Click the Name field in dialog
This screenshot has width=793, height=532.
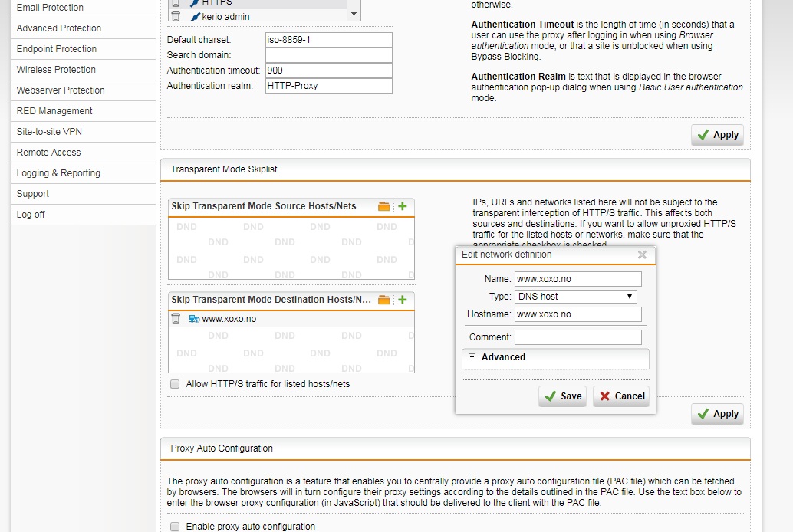pyautogui.click(x=578, y=279)
